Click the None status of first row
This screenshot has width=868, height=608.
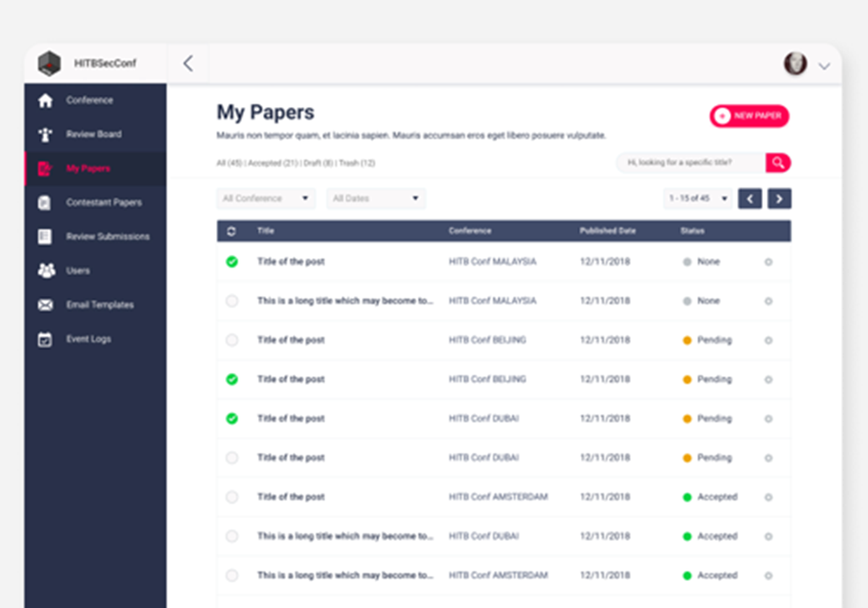(x=702, y=262)
